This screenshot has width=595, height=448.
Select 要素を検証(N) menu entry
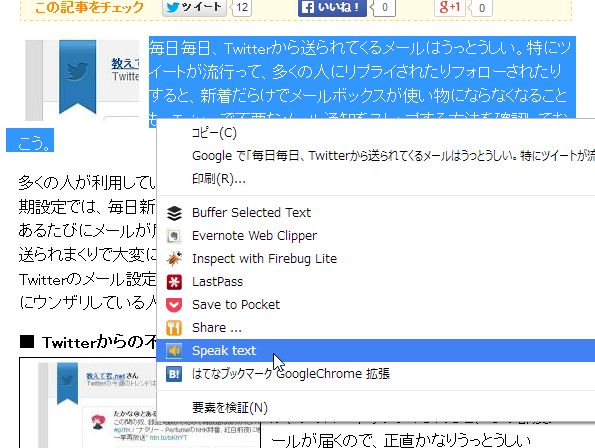pyautogui.click(x=376, y=408)
